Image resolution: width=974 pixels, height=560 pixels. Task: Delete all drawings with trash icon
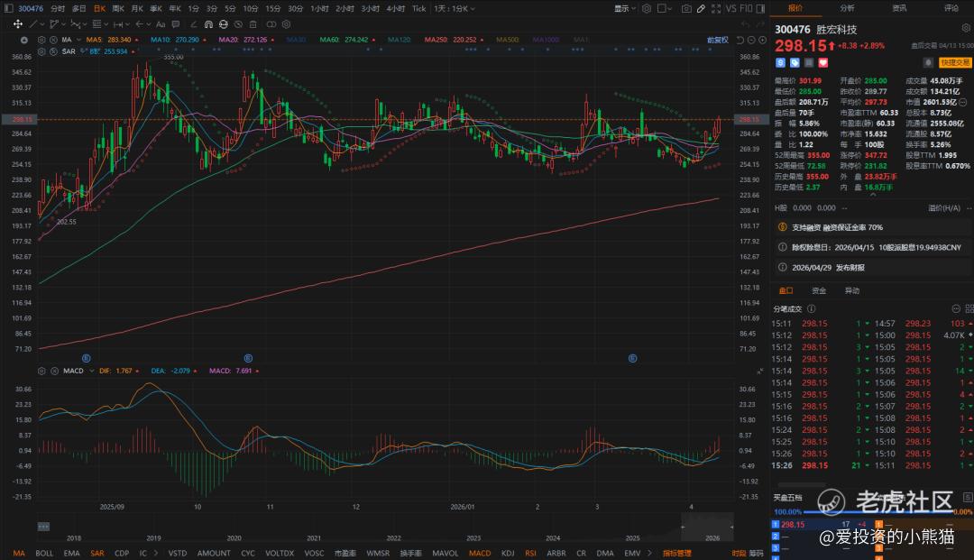[253, 24]
